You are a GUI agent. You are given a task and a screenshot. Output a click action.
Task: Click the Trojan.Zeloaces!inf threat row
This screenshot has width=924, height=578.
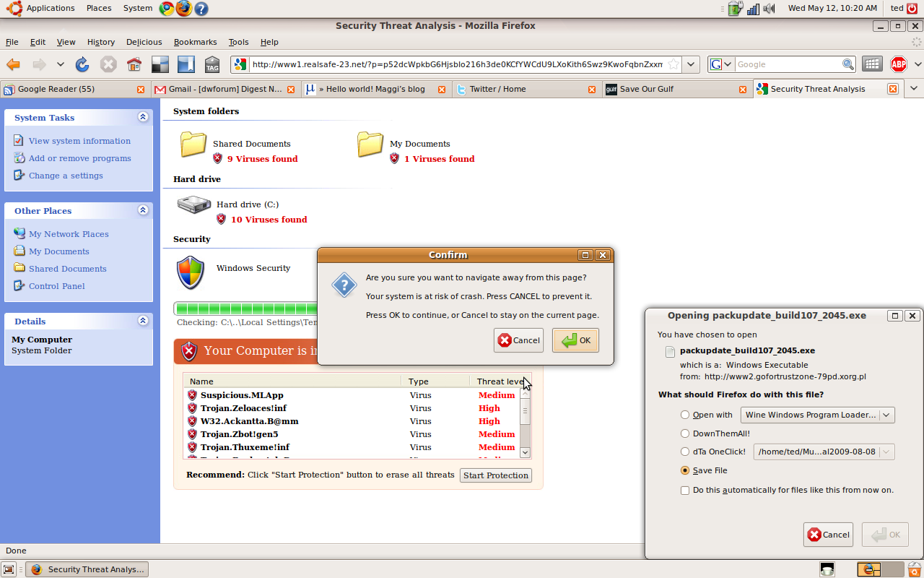tap(353, 408)
